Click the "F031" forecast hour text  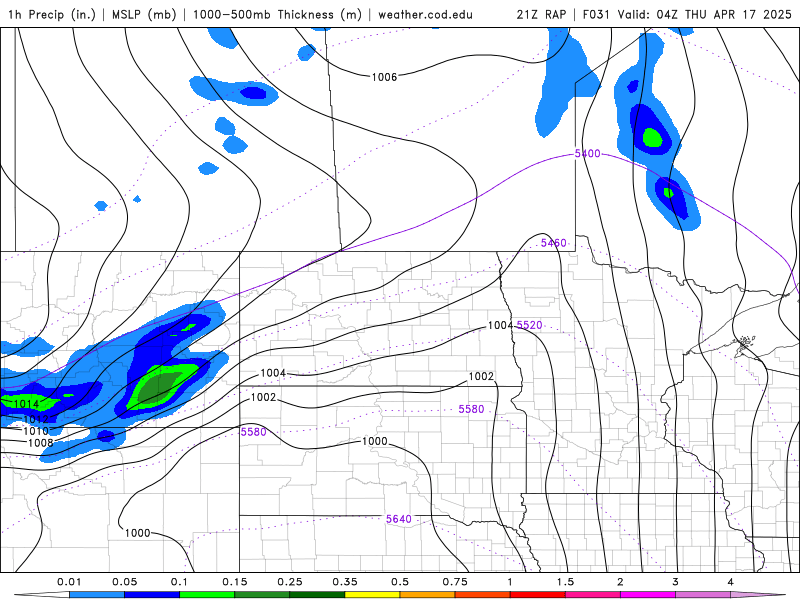click(x=596, y=14)
